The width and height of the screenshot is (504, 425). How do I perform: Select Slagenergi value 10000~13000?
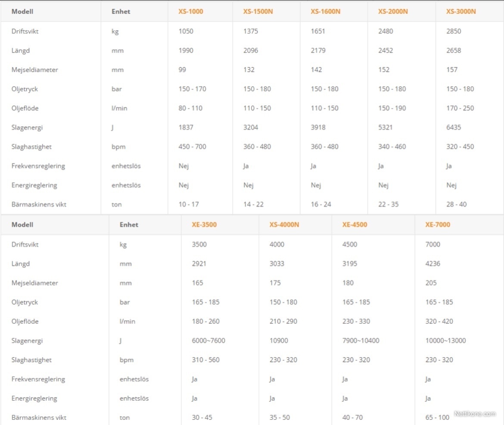[x=445, y=341]
